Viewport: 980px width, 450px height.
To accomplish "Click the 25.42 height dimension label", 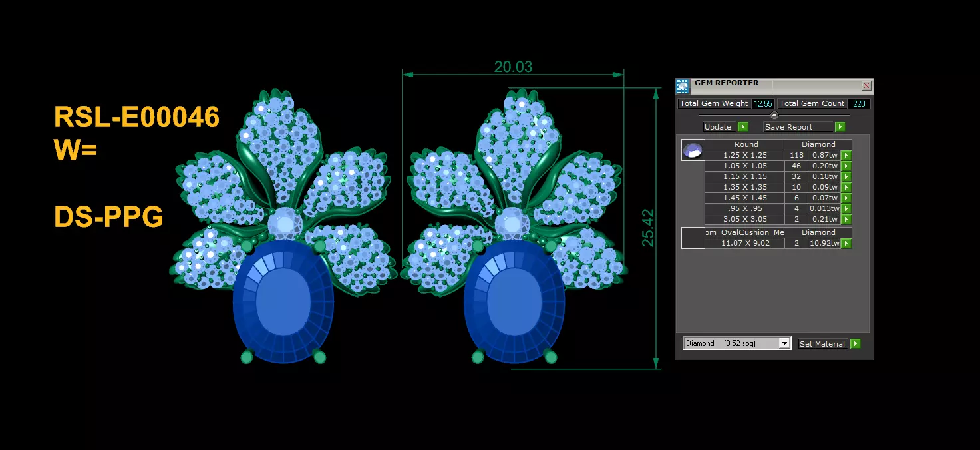I will coord(648,228).
